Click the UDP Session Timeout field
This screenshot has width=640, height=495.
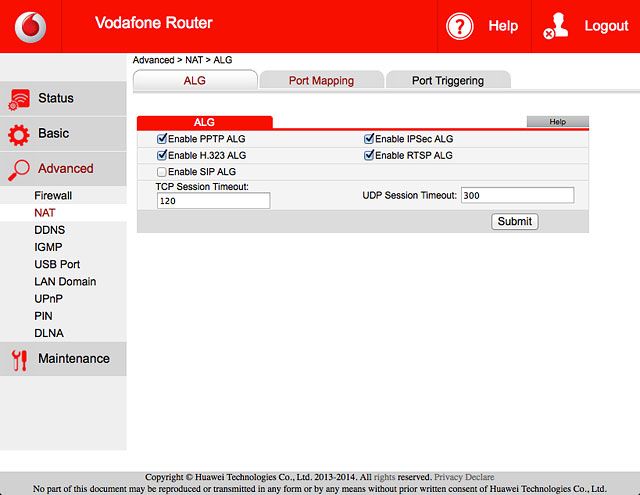coord(518,195)
